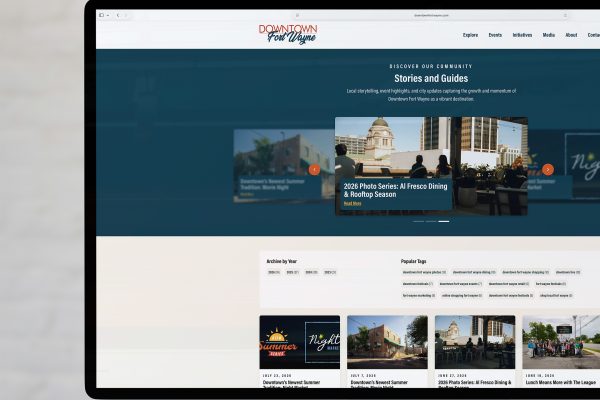600x400 pixels.
Task: Open the sidebar dropdown arrow in browser toolbar
Action: pos(108,15)
